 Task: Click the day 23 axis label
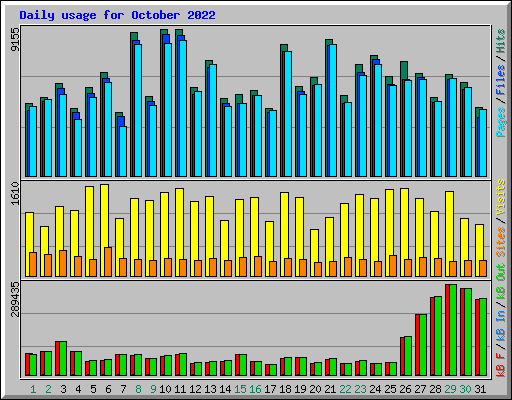tap(360, 389)
